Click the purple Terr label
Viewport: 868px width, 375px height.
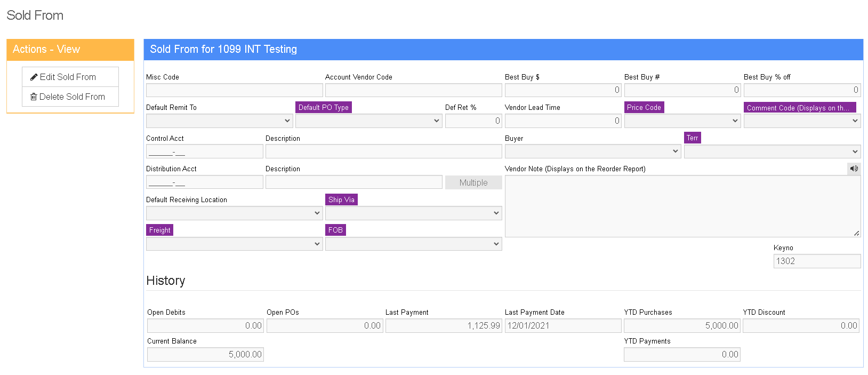[x=692, y=138]
